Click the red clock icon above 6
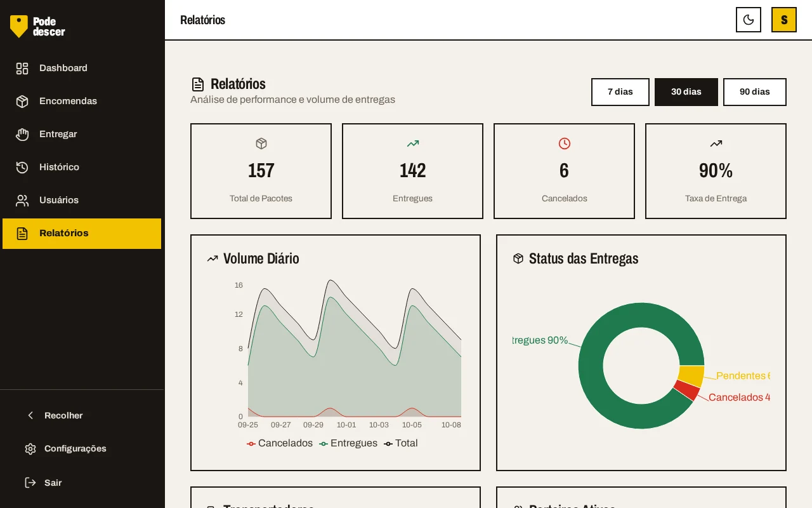This screenshot has height=508, width=812. tap(565, 144)
